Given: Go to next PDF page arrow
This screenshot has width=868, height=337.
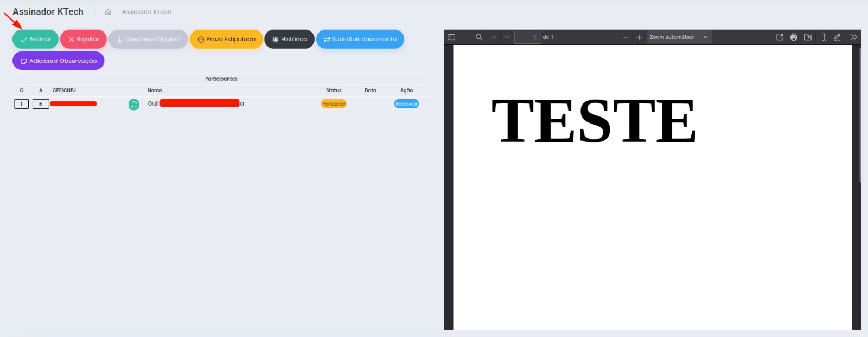Looking at the screenshot, I should click(507, 37).
